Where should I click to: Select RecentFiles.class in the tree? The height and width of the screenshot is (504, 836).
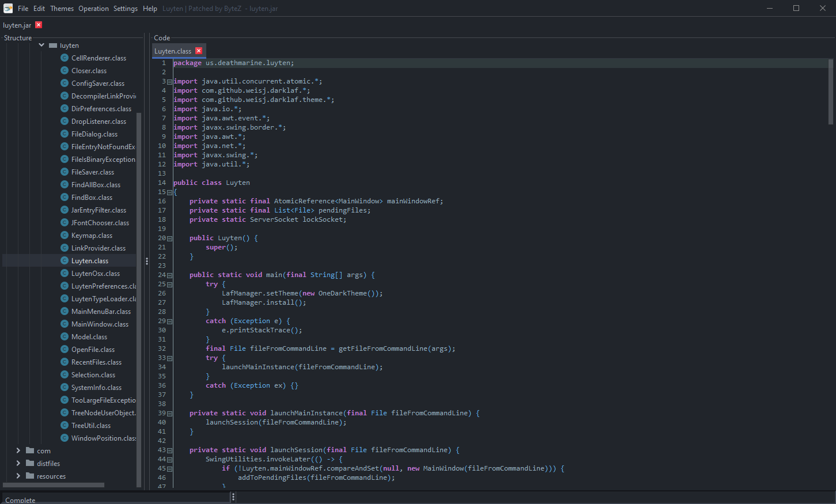tap(96, 362)
